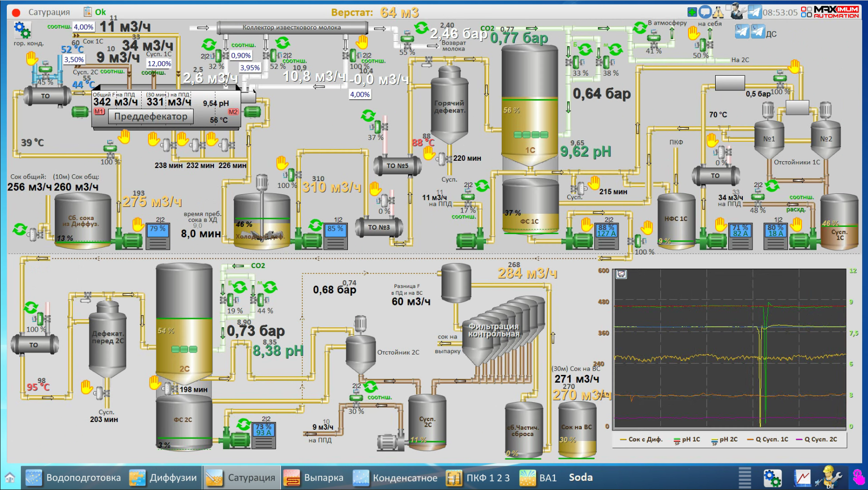Click the Преддефекатор label button

[x=150, y=117]
